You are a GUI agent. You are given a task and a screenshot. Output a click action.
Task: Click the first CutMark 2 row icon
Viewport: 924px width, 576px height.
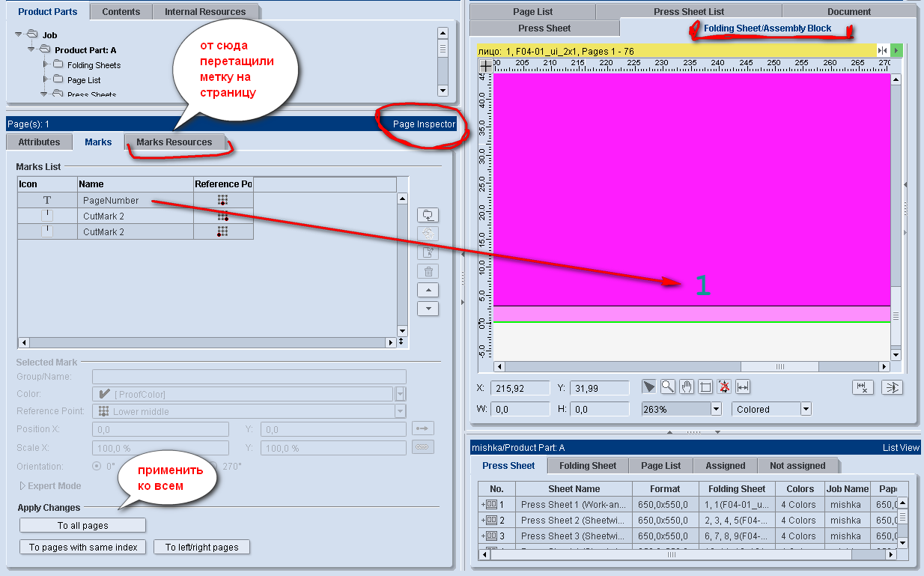tap(47, 216)
